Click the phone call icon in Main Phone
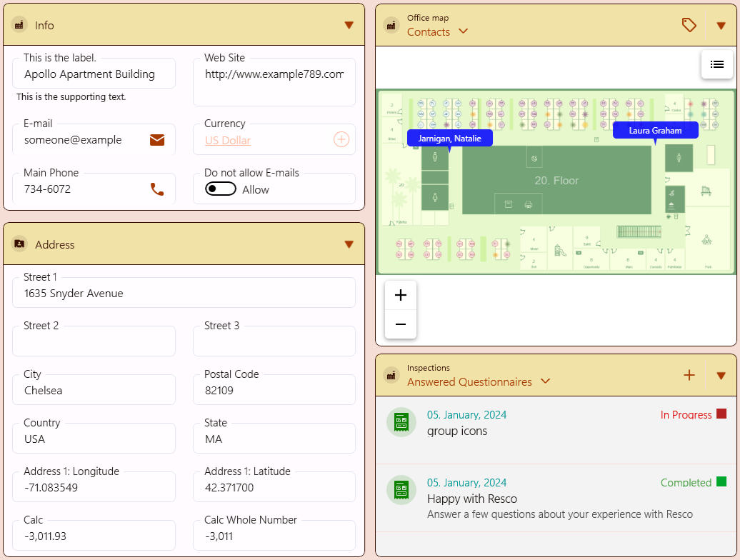This screenshot has width=740, height=560. point(157,189)
